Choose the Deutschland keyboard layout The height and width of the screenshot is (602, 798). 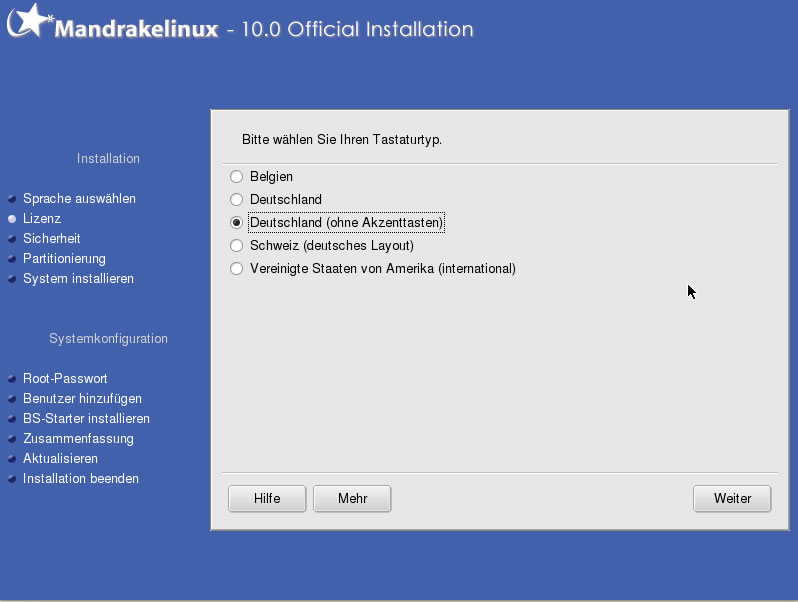[236, 199]
